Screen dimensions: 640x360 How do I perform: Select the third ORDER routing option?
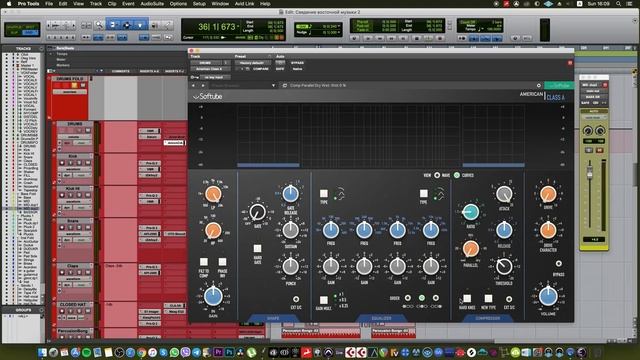[436, 298]
